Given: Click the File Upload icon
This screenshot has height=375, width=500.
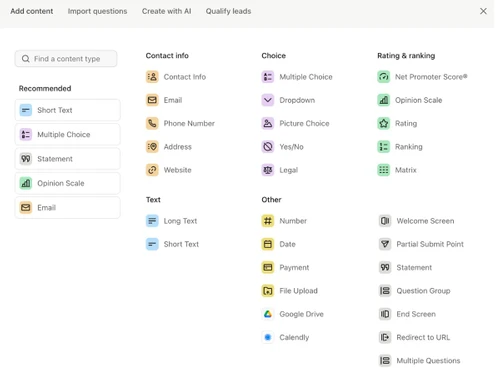Looking at the screenshot, I should (x=268, y=291).
